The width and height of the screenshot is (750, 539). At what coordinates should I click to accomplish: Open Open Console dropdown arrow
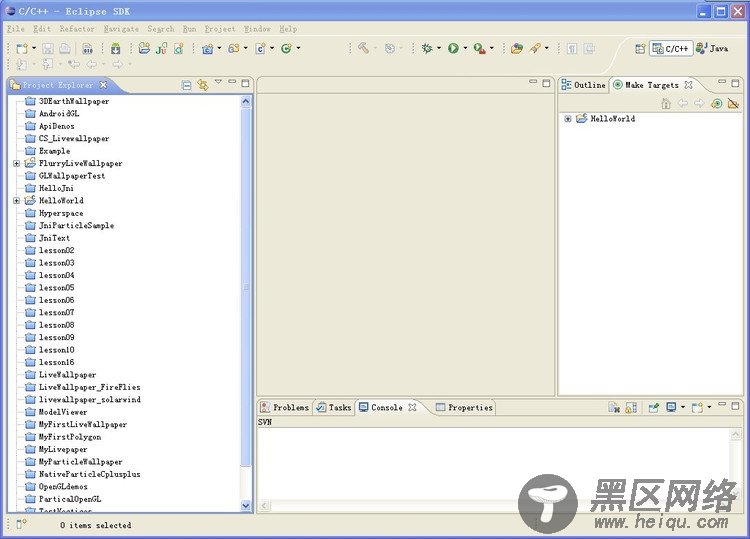pyautogui.click(x=709, y=407)
